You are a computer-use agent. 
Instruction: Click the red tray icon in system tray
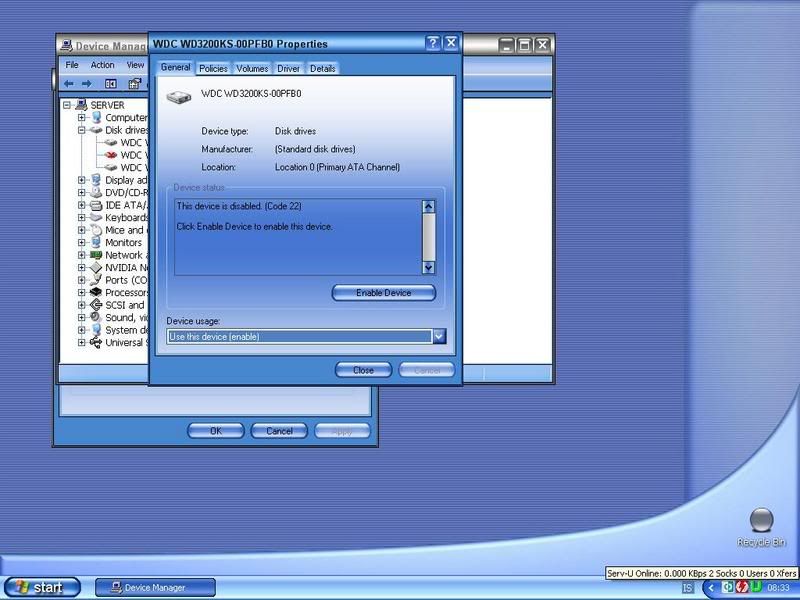coord(742,587)
